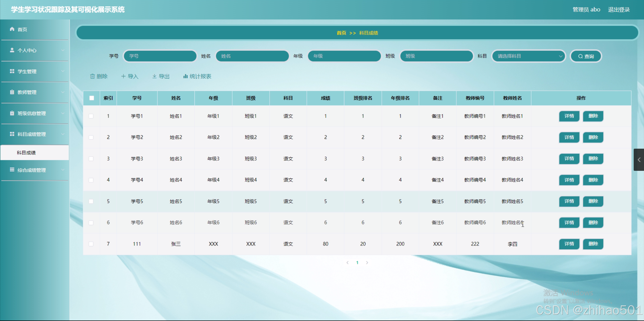Toggle the select-all checkbox in table header
The height and width of the screenshot is (321, 644).
(92, 98)
